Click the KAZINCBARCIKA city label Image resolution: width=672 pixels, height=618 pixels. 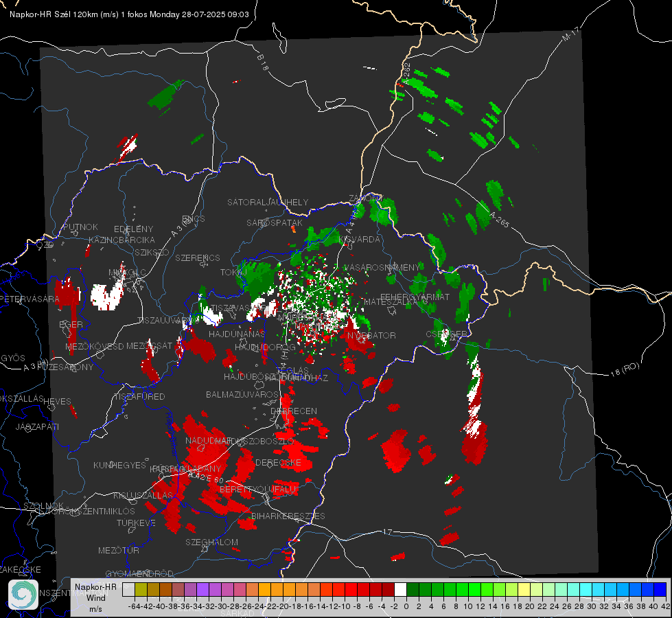click(x=121, y=240)
